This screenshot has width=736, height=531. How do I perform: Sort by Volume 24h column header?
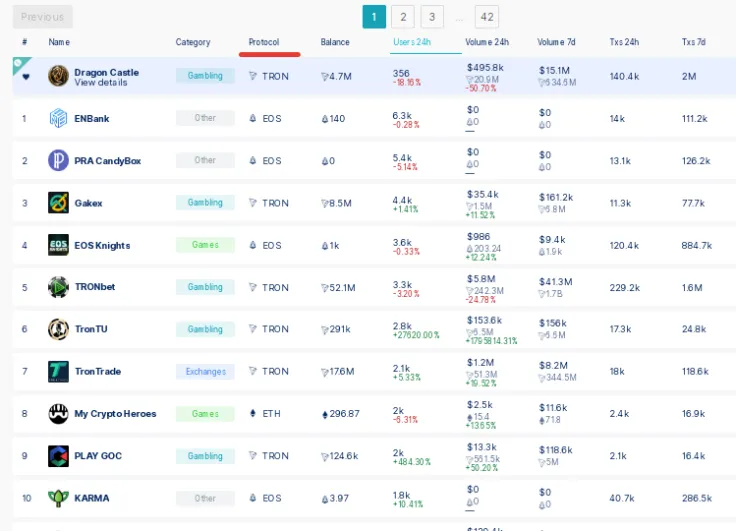click(x=487, y=42)
